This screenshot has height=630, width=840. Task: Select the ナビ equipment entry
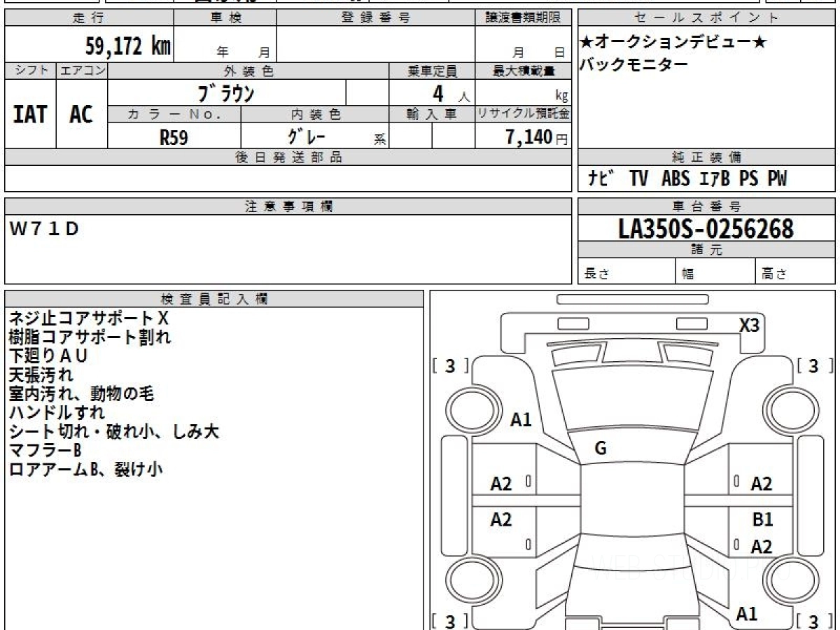coord(601,179)
